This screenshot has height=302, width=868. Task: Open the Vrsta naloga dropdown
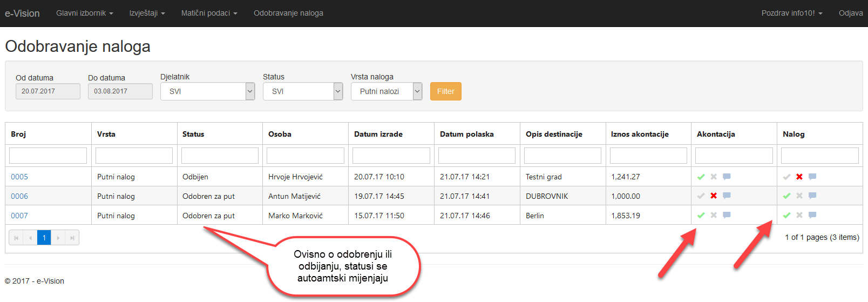[x=386, y=91]
